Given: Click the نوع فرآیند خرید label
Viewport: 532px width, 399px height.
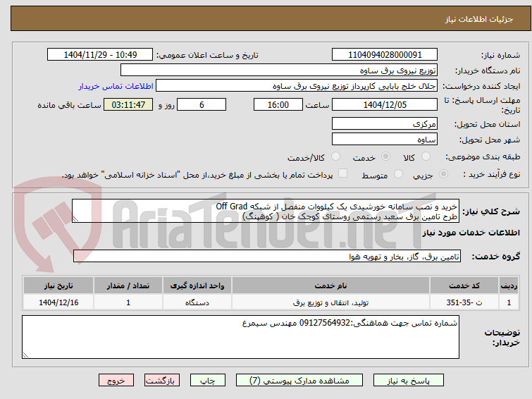Looking at the screenshot, I should 492,174.
